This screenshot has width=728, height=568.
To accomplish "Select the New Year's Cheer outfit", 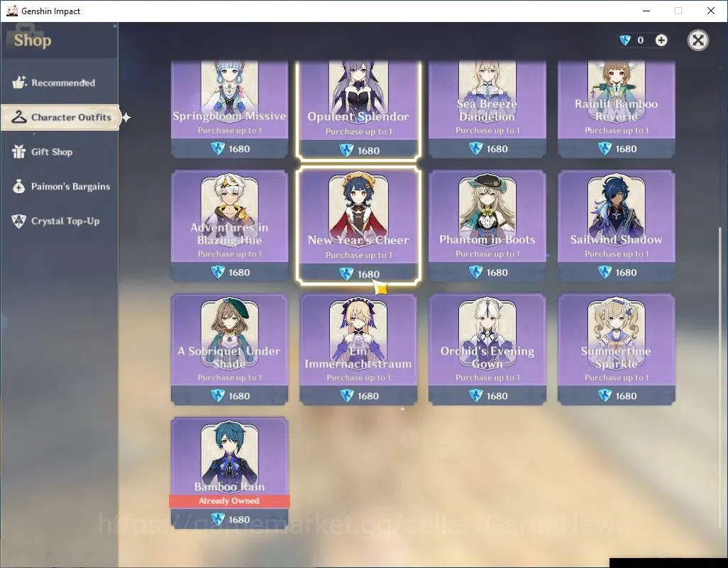I will coord(358,226).
